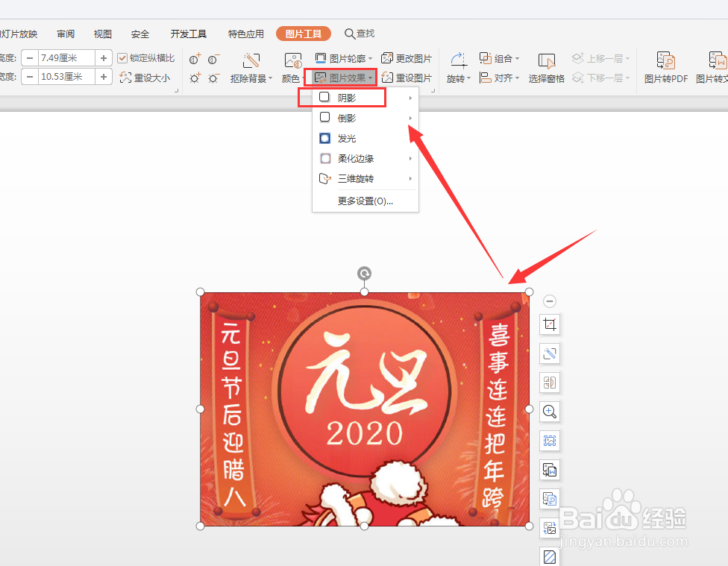Convert picture to PDF (图片转PDF)
Screen dimensions: 728x566
(666, 68)
